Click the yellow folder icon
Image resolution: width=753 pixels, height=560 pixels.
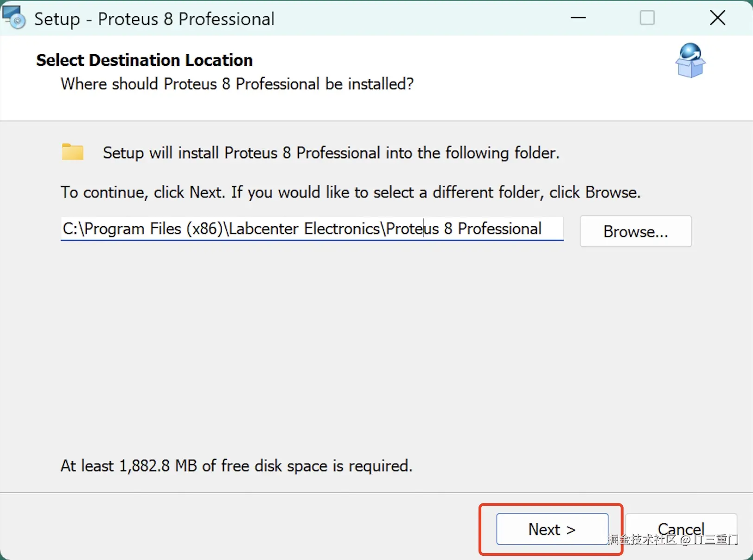click(x=73, y=152)
